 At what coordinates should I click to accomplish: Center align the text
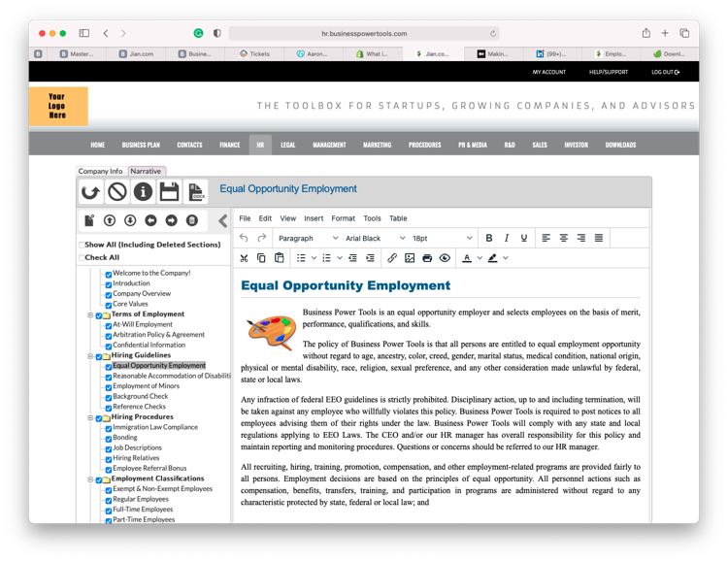pos(564,238)
